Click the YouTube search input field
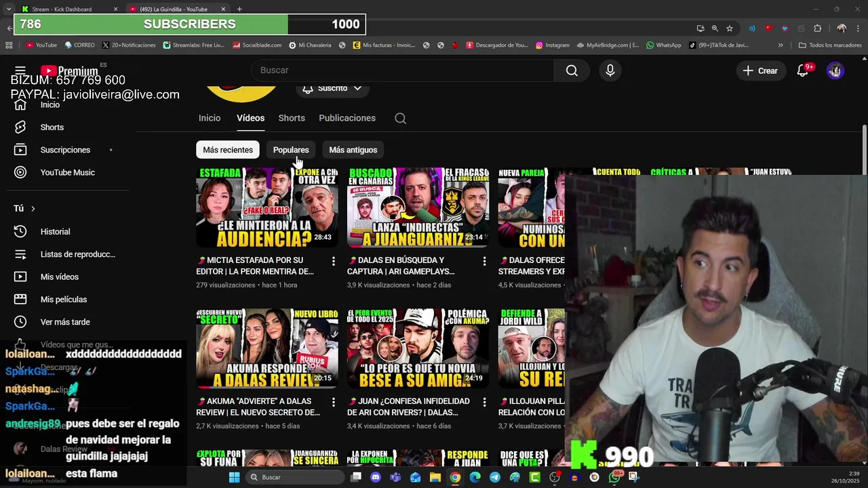Screen dimensions: 868x488 coord(402,70)
